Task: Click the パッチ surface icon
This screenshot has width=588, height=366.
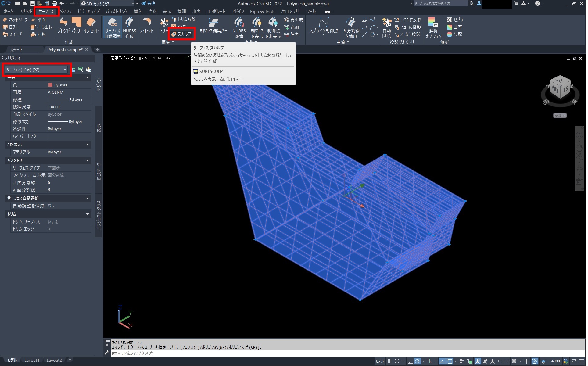Action: [77, 25]
